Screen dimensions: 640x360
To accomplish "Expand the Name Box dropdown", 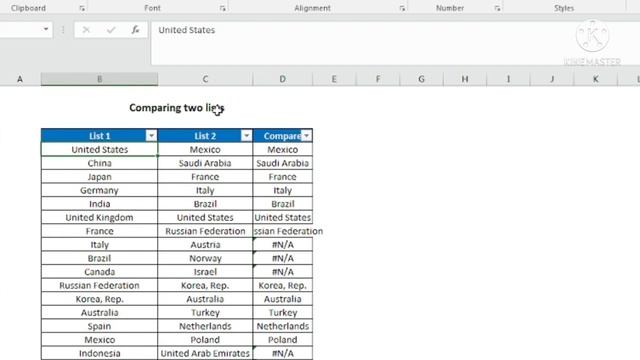I will (46, 29).
